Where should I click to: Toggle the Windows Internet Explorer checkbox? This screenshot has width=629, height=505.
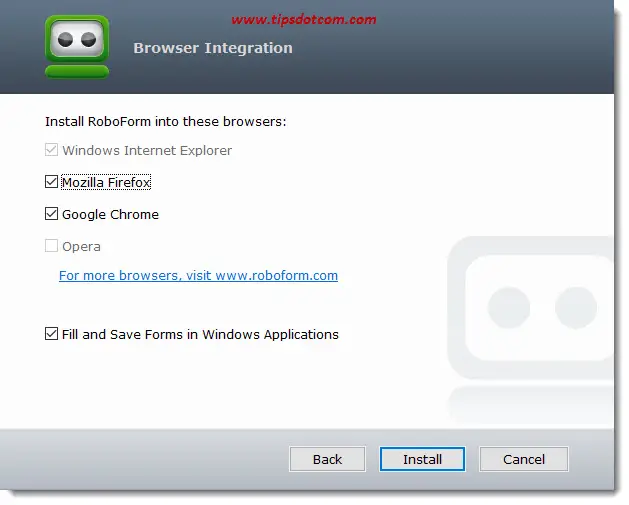click(51, 150)
